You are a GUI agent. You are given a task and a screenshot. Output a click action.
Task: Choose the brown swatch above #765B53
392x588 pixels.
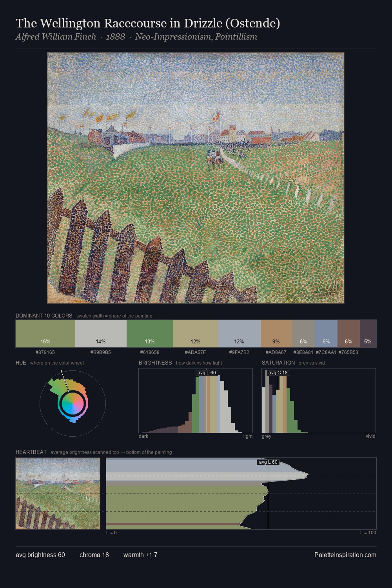348,334
